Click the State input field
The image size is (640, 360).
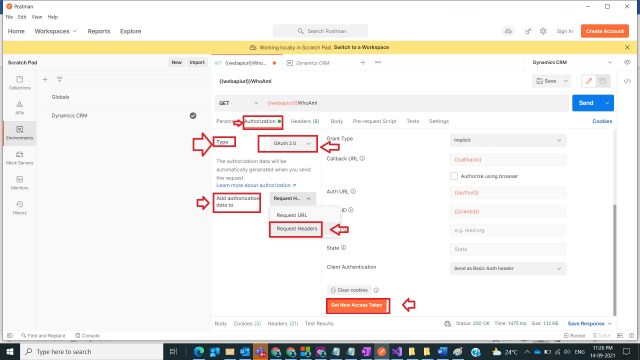508,249
